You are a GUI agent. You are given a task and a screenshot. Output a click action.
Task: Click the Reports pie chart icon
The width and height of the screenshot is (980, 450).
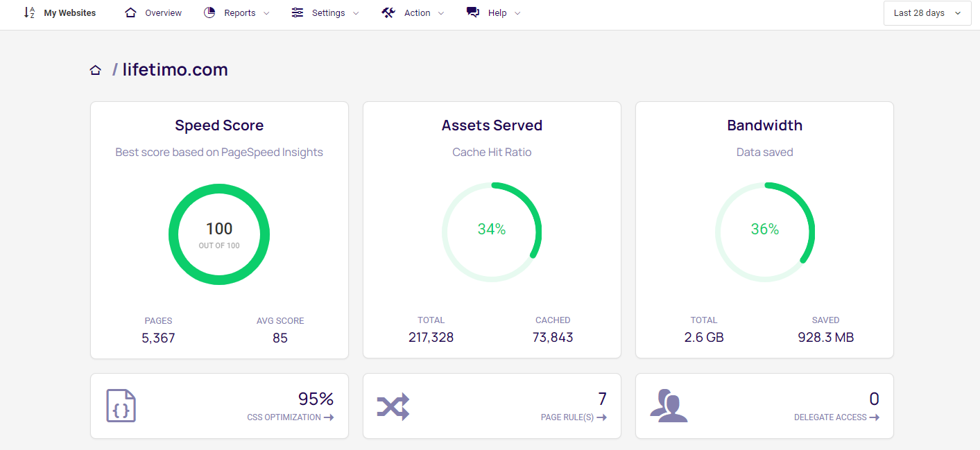[x=209, y=12]
